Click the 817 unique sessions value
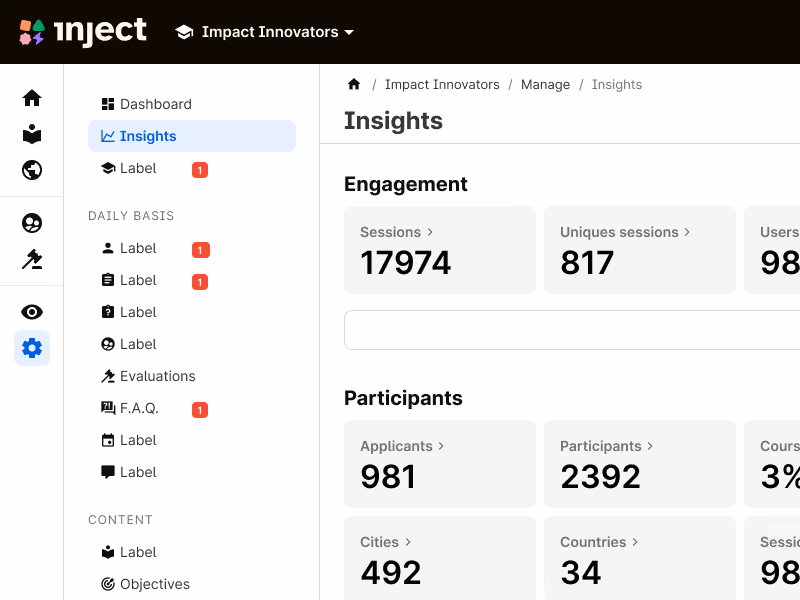Viewport: 800px width, 600px height. click(x=587, y=263)
